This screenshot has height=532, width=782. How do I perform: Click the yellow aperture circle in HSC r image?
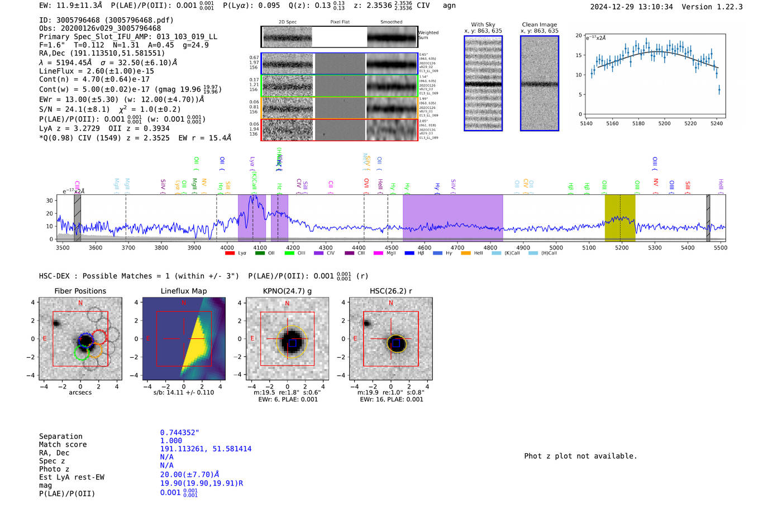pyautogui.click(x=396, y=343)
